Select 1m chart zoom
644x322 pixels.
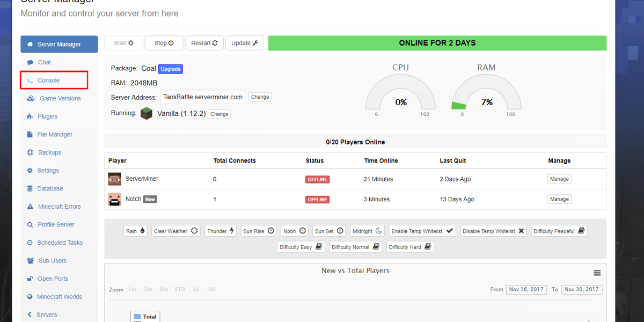132,289
